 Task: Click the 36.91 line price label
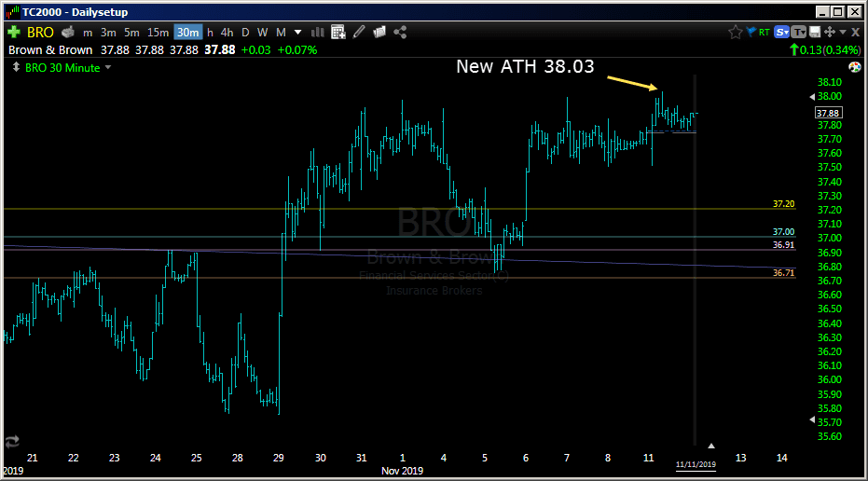[783, 244]
